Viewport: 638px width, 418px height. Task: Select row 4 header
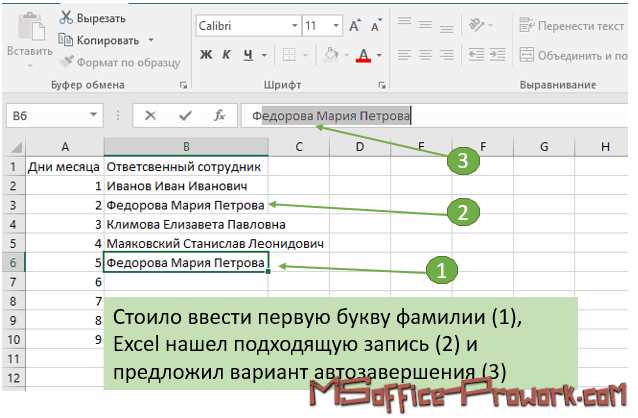13,224
